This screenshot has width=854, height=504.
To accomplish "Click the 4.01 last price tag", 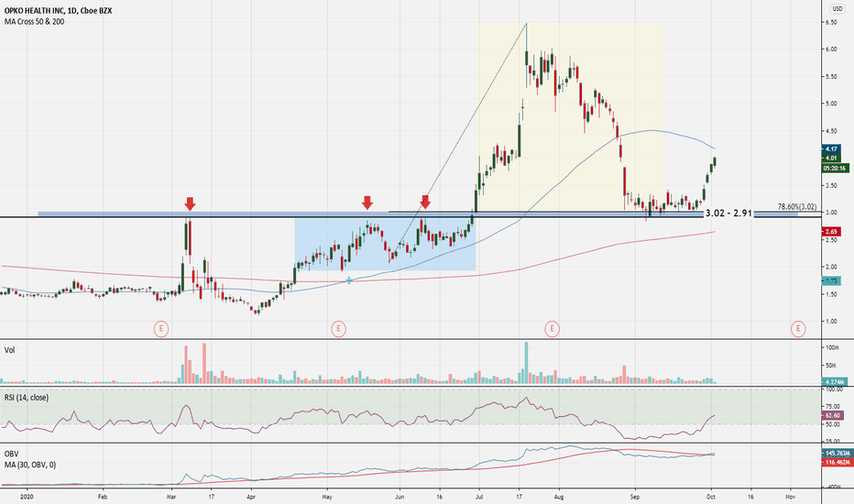I will 831,158.
